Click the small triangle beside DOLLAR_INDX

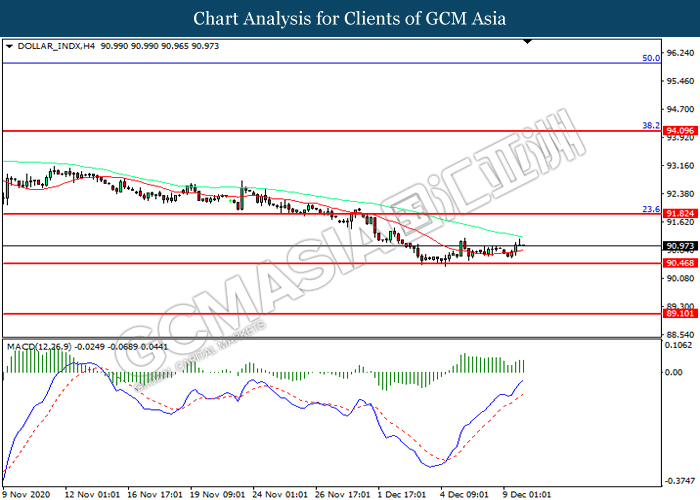coord(9,47)
